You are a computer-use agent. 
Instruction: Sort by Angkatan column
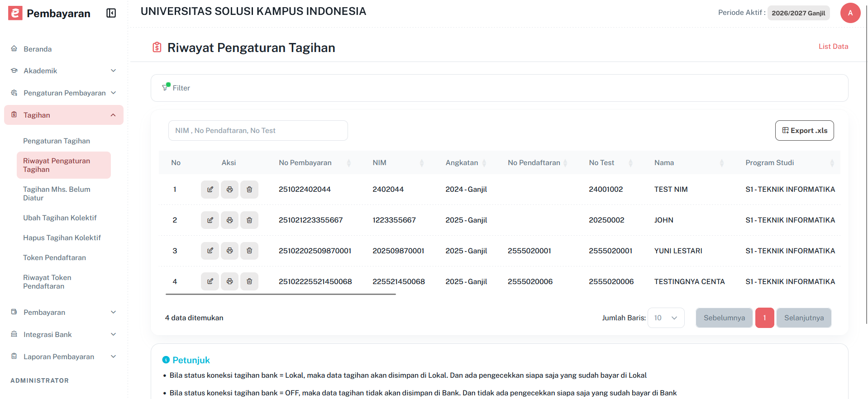(484, 163)
